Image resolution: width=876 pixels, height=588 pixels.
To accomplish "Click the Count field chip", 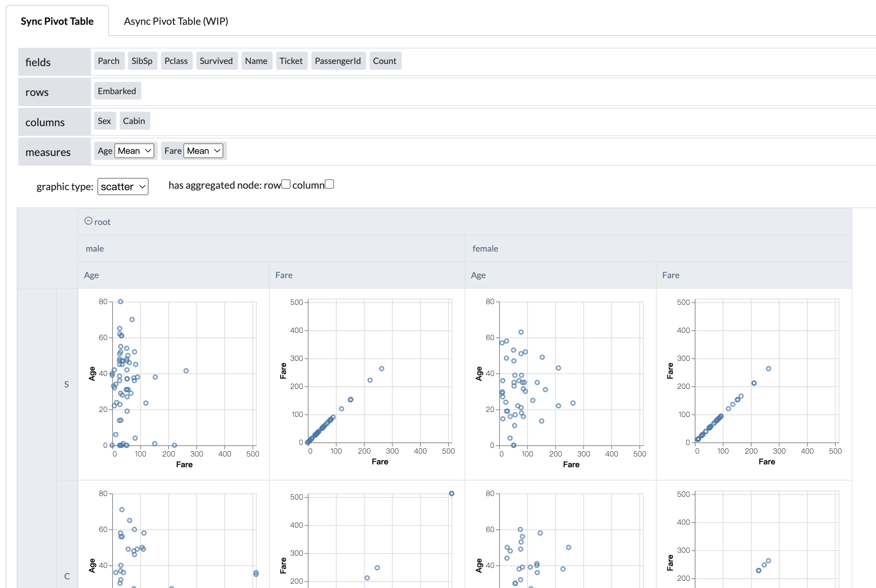I will tap(384, 61).
